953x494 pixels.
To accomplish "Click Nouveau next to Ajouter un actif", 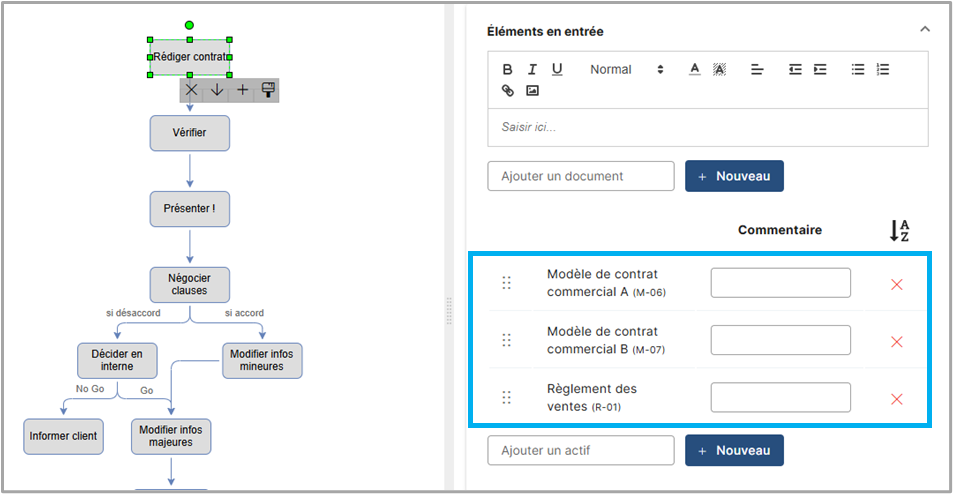I will click(x=734, y=450).
